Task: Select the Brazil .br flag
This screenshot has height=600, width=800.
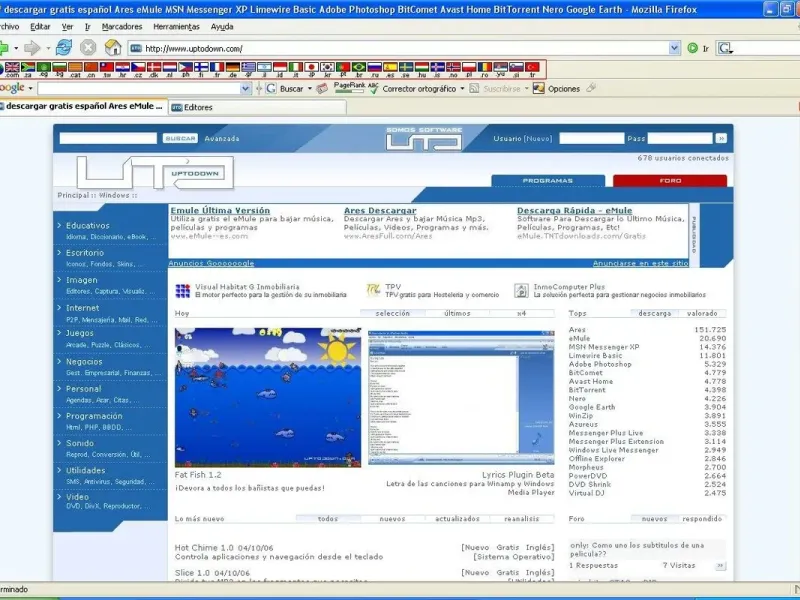Action: coord(359,67)
